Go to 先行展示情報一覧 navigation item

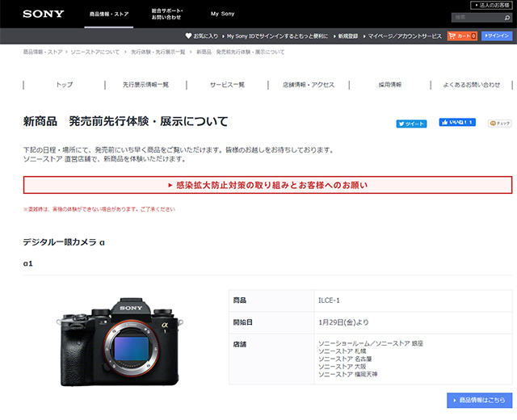pyautogui.click(x=146, y=84)
